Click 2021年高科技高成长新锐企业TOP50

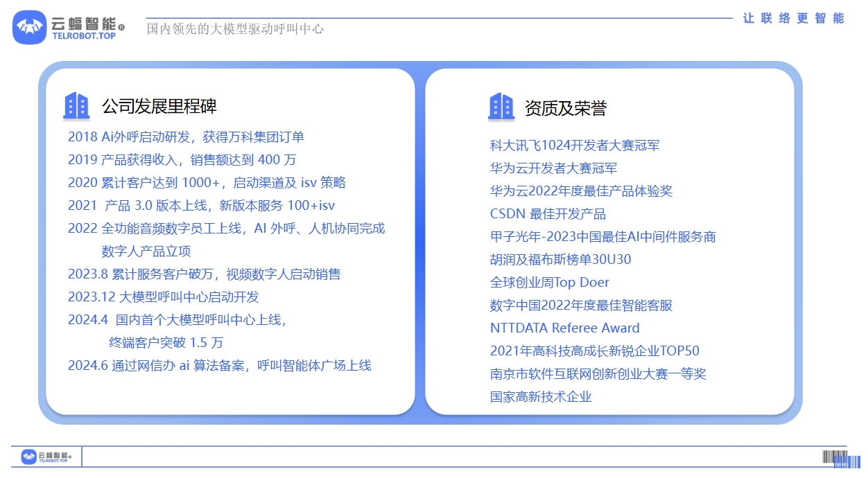[x=595, y=351]
